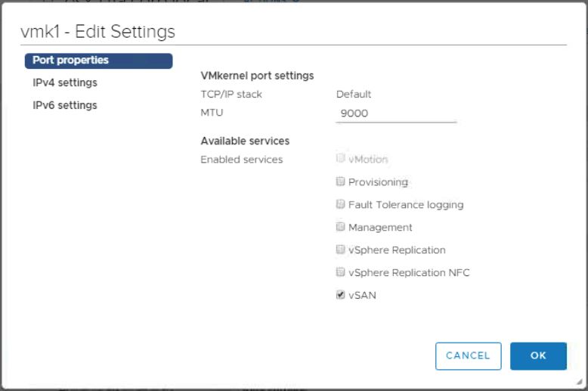Click the Available services heading

[x=245, y=141]
